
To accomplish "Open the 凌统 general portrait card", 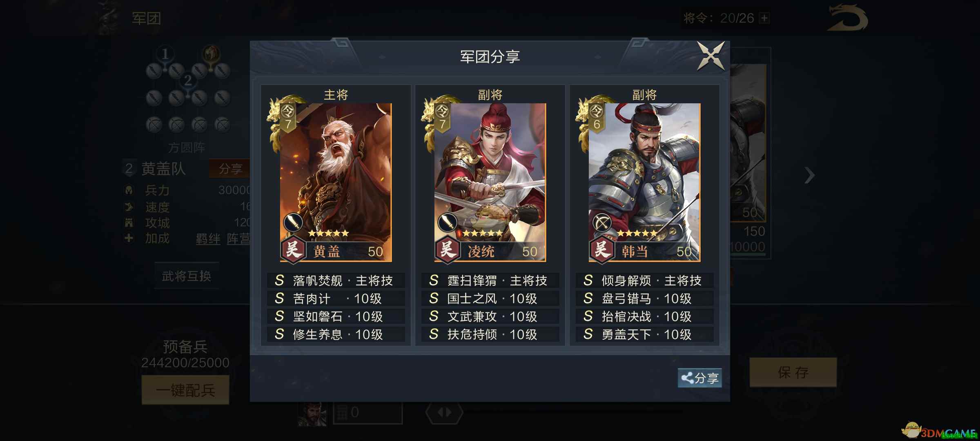I will (x=490, y=182).
